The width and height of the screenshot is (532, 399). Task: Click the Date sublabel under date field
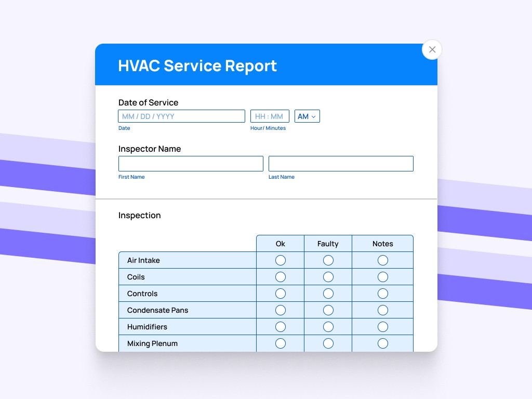click(124, 128)
